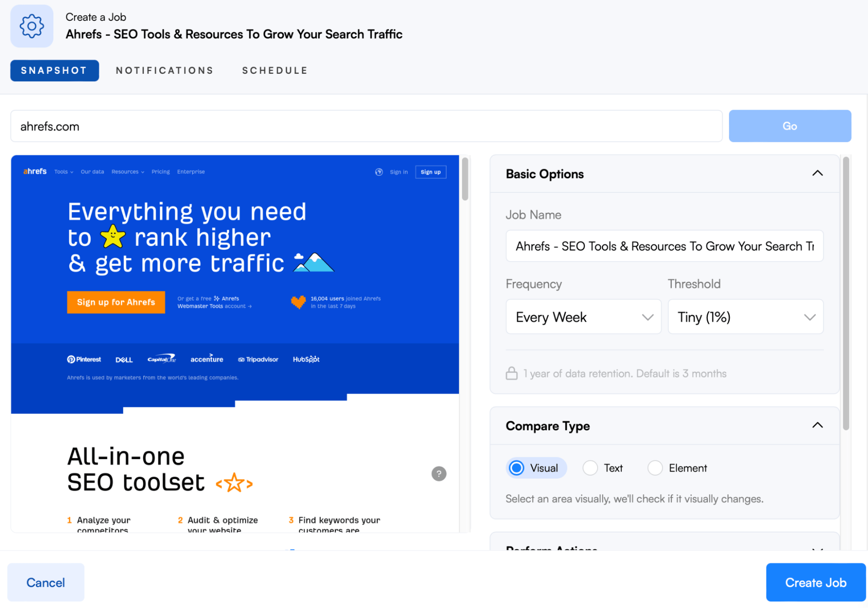
Task: Switch to the Snapshot tab
Action: [x=54, y=70]
